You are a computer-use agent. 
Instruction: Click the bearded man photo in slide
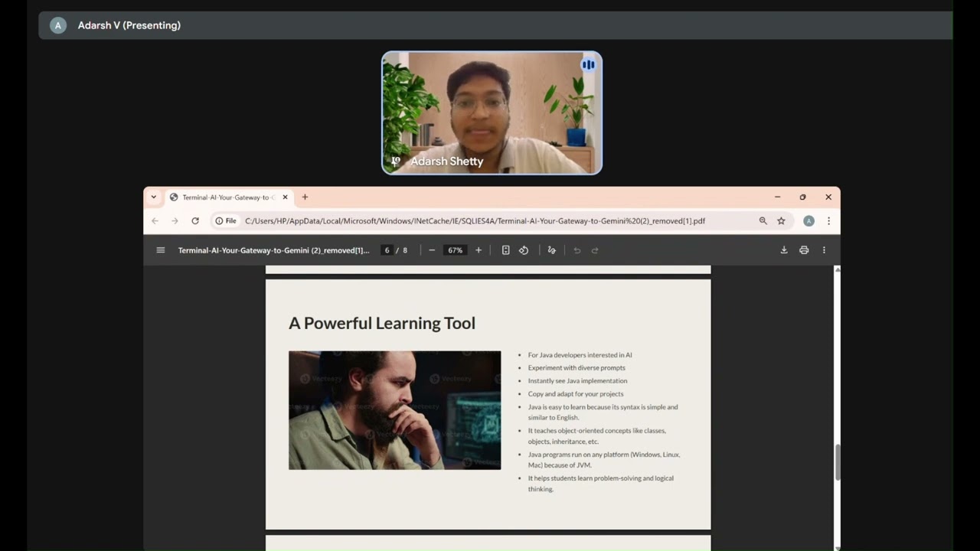(394, 409)
